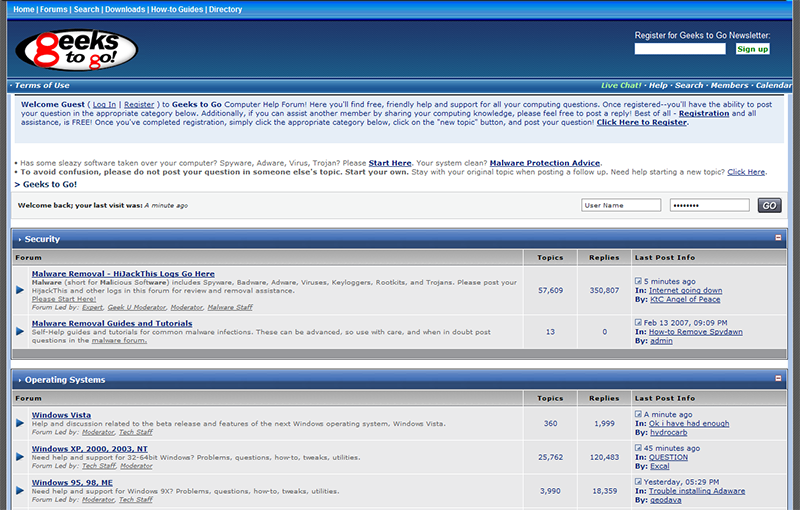Open Malware Removal - HiJackThis Logs forum
Image resolution: width=800 pixels, height=510 pixels.
[x=123, y=273]
